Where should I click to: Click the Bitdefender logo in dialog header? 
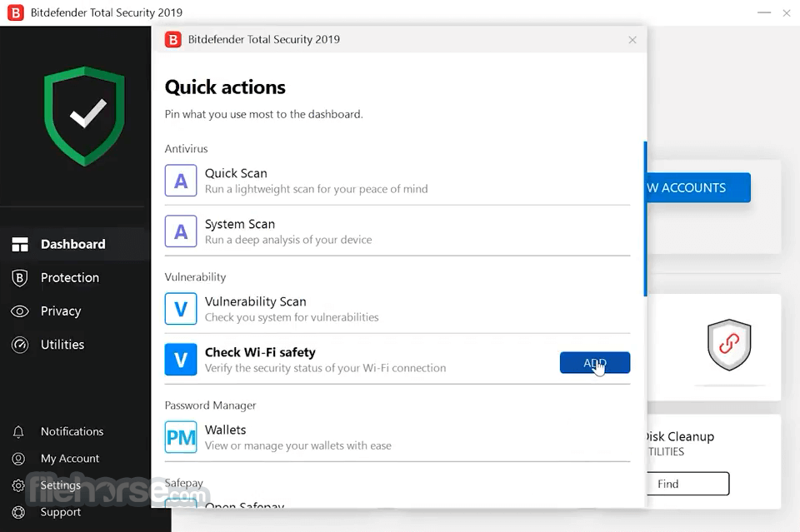pos(173,39)
